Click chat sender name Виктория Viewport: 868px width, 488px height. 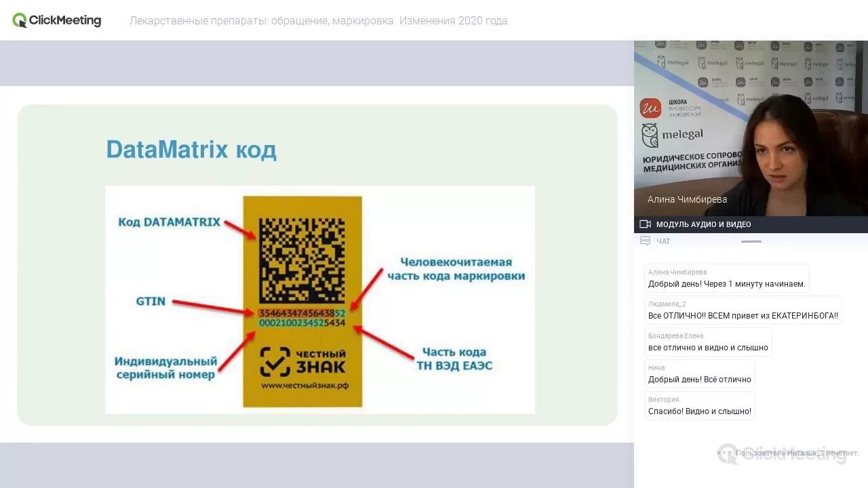[663, 399]
